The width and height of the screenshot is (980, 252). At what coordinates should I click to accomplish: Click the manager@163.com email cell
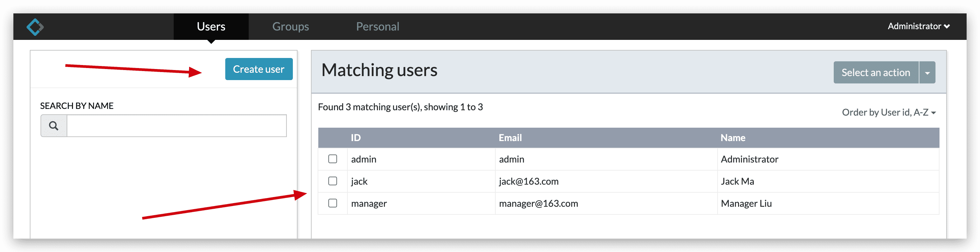[x=606, y=203]
